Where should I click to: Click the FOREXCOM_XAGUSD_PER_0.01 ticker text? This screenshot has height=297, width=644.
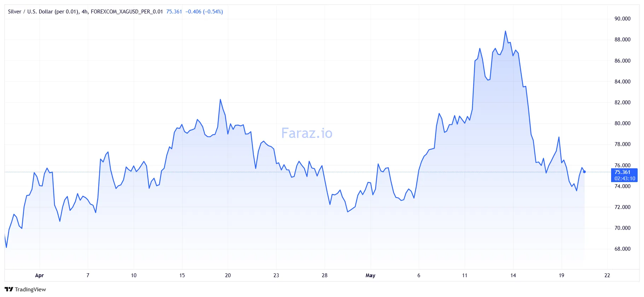[127, 12]
